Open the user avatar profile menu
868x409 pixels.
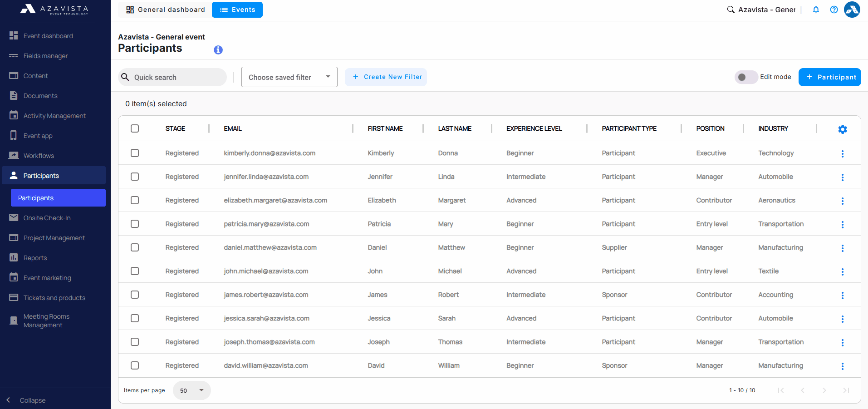click(x=852, y=10)
